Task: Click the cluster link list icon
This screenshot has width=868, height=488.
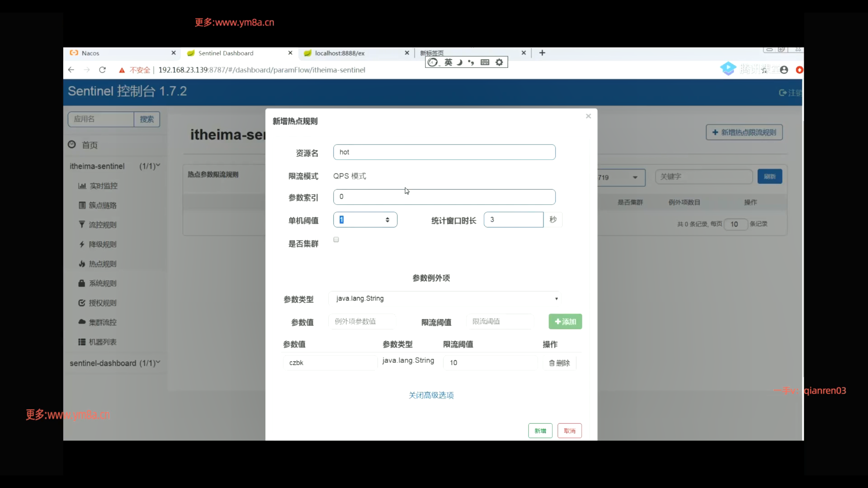Action: pyautogui.click(x=82, y=205)
